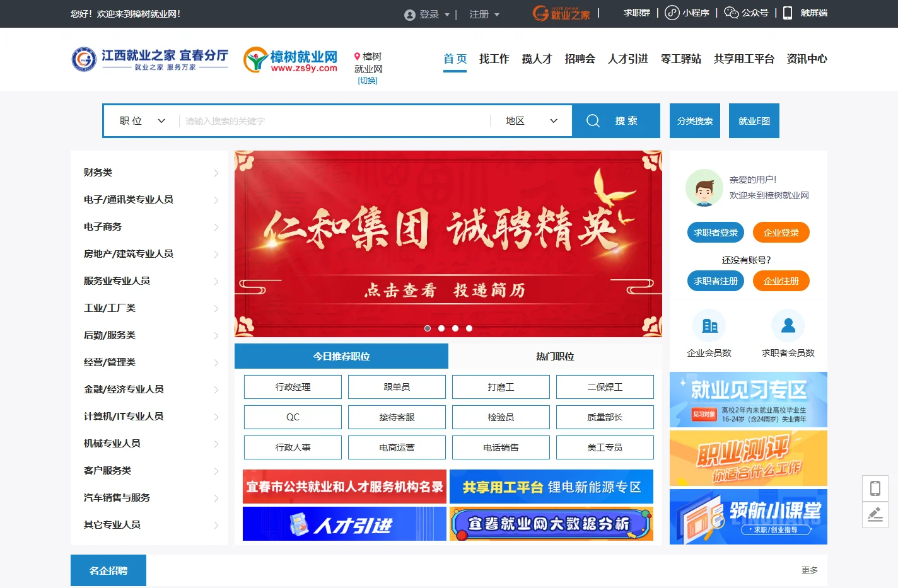
Task: Expand the 电子商务 category arrow
Action: click(x=216, y=227)
